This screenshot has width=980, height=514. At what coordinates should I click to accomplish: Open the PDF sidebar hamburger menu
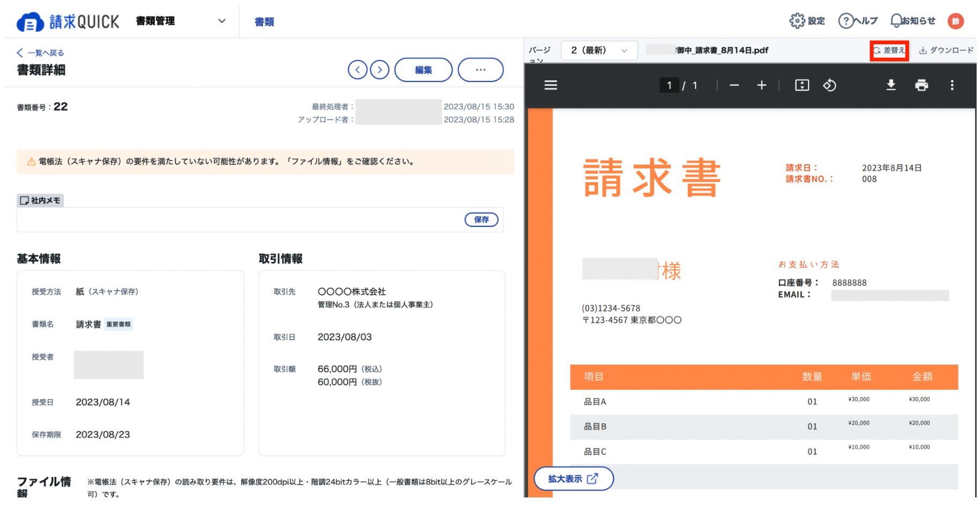click(x=550, y=85)
